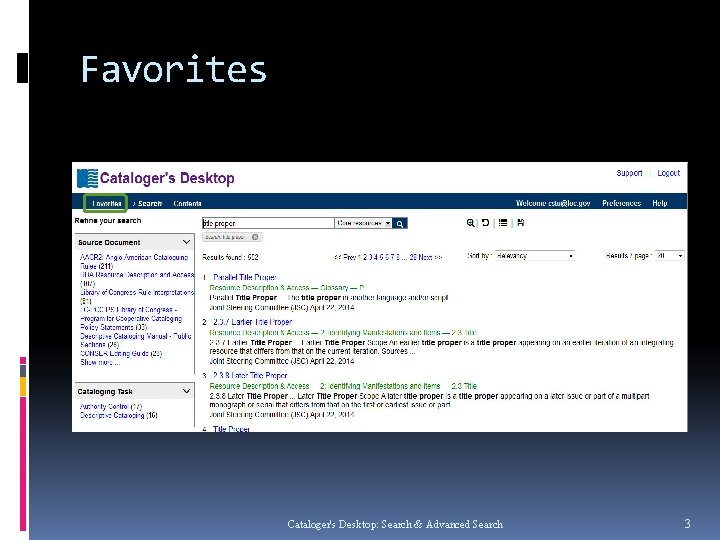Click the Results found count text
The width and height of the screenshot is (720, 540).
[230, 257]
